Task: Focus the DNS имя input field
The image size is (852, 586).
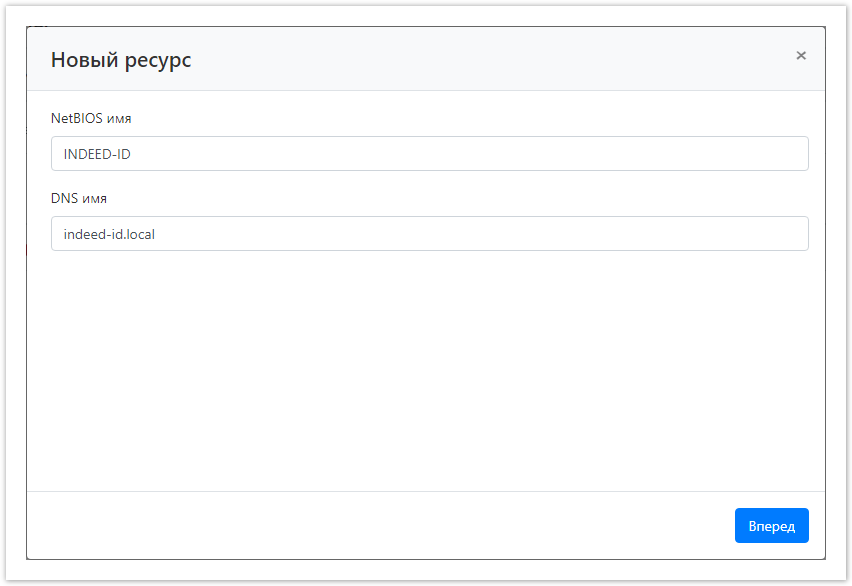Action: click(x=429, y=234)
